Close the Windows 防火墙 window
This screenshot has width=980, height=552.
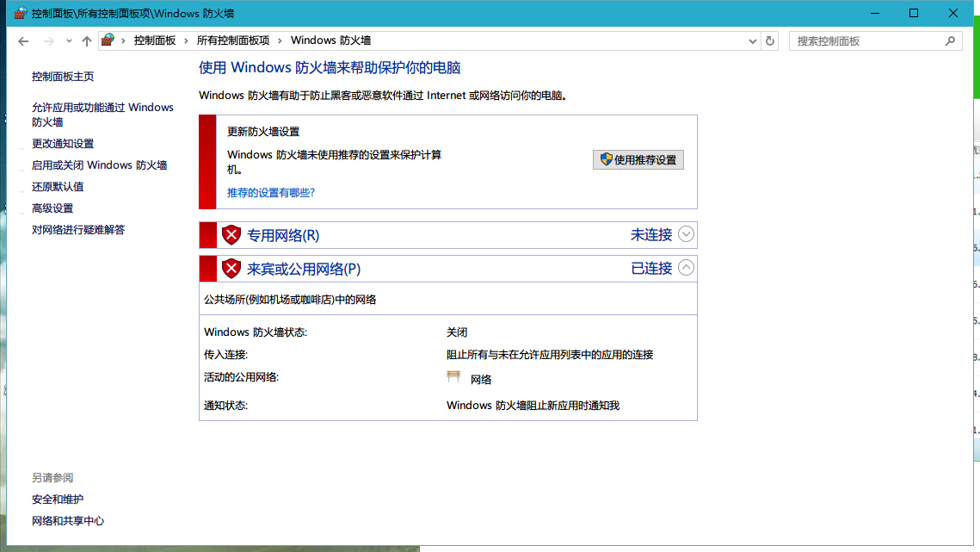(953, 13)
